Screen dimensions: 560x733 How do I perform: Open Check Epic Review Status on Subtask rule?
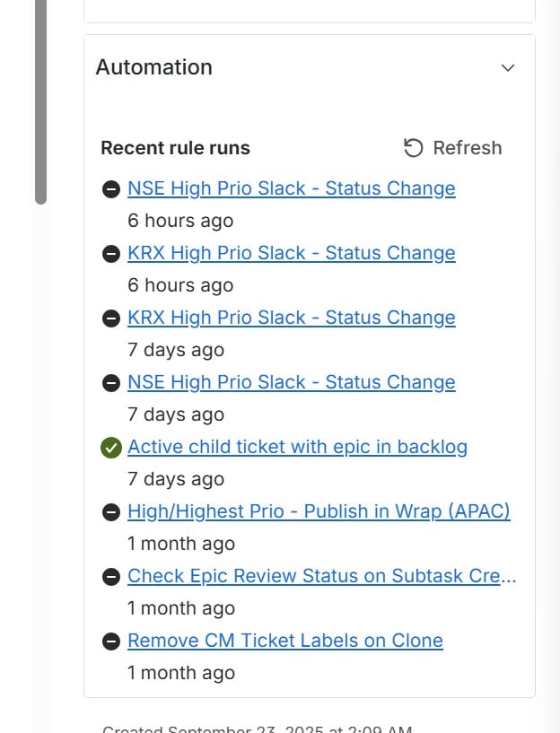coord(321,576)
